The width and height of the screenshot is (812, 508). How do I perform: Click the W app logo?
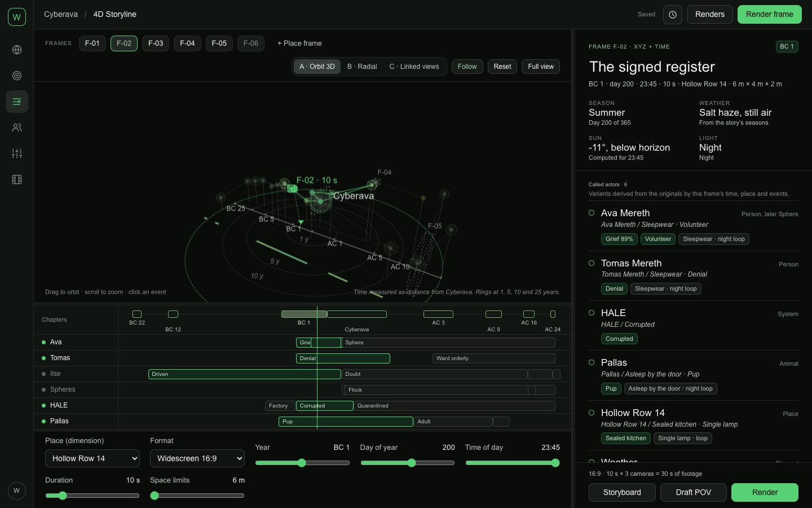[x=17, y=17]
